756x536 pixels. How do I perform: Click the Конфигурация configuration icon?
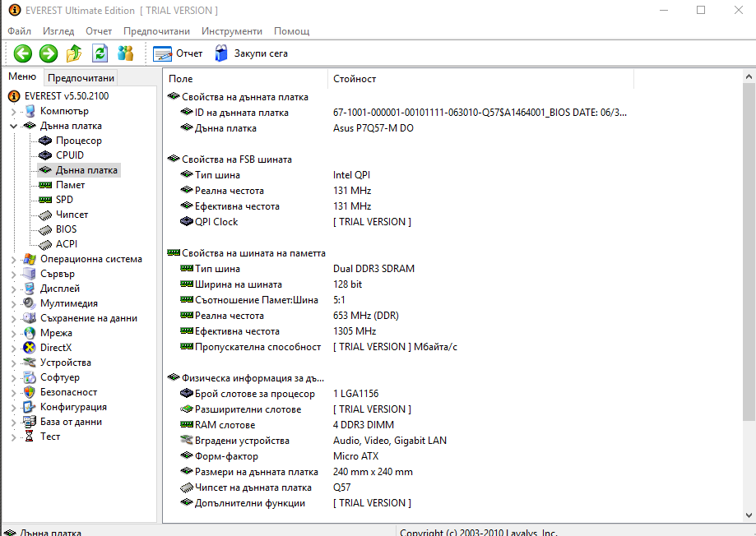pyautogui.click(x=30, y=407)
